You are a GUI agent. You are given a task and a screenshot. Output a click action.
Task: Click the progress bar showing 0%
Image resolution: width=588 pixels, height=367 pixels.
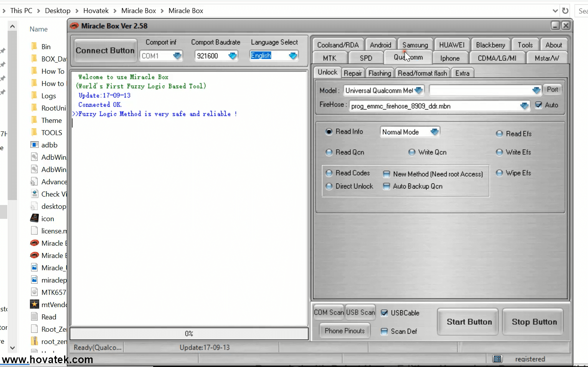pyautogui.click(x=189, y=334)
